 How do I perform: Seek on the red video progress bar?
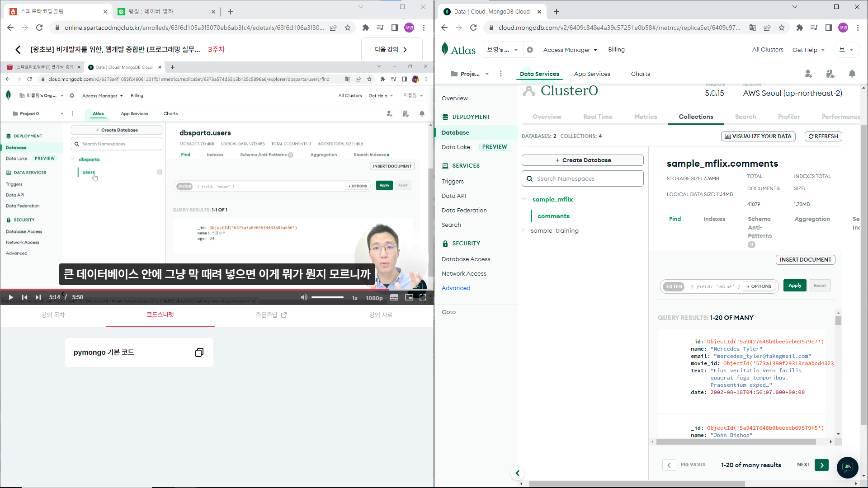pyautogui.click(x=217, y=289)
